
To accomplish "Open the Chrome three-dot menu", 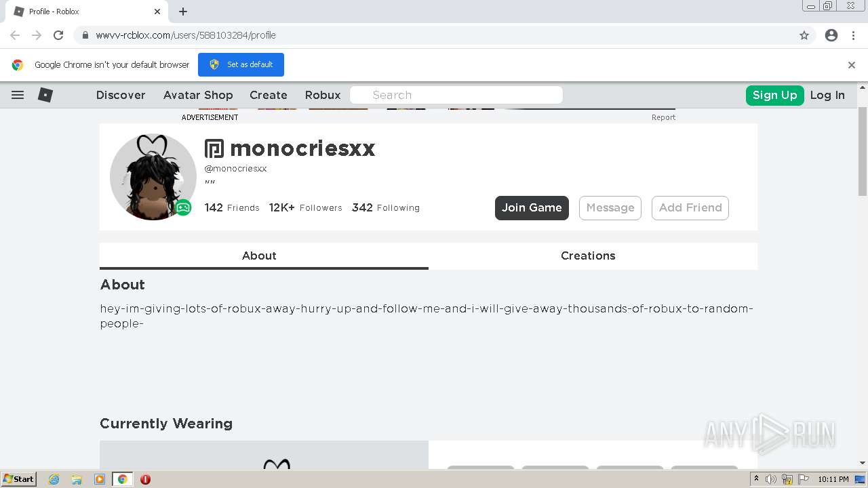I will [x=853, y=35].
